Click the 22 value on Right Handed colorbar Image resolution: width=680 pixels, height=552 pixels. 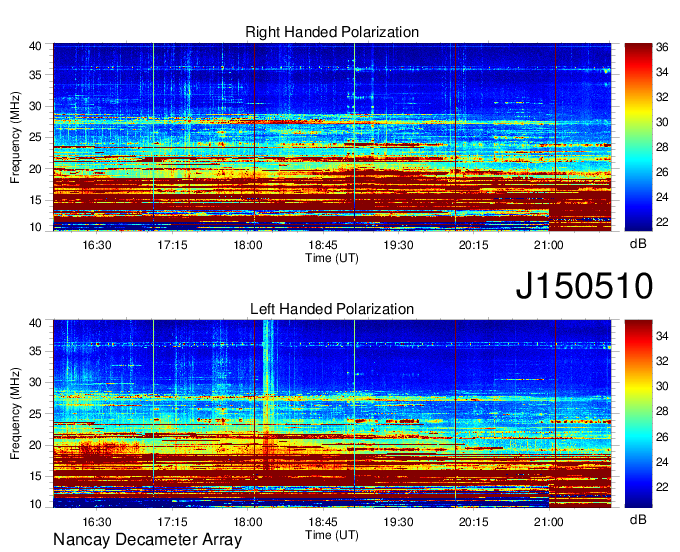click(x=662, y=222)
